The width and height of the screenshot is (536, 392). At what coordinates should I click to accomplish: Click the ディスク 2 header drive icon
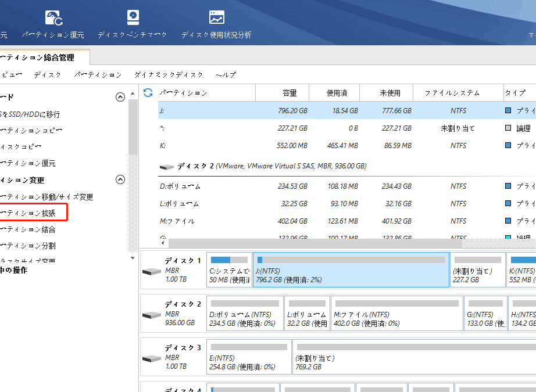coord(167,167)
